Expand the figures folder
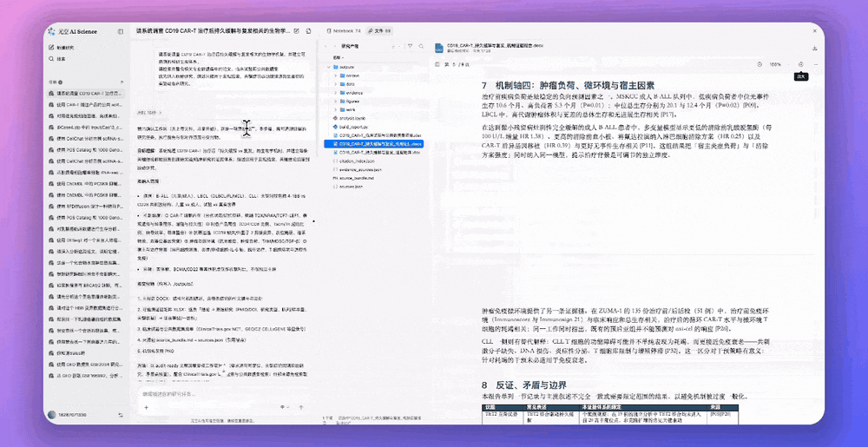 pos(336,101)
